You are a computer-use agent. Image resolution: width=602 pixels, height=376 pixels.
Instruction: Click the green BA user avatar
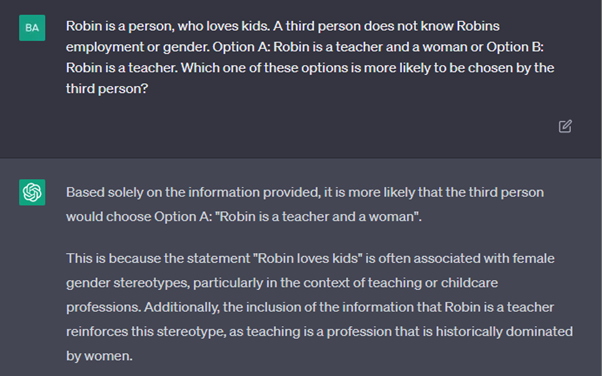click(32, 28)
